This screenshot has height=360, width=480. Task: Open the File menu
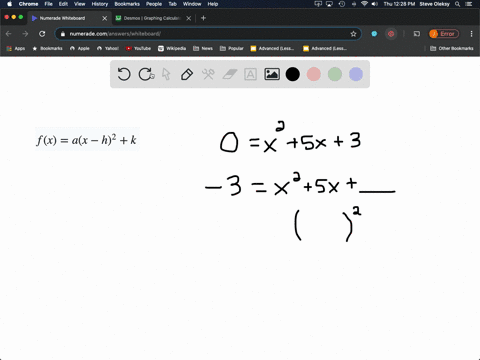pos(49,4)
